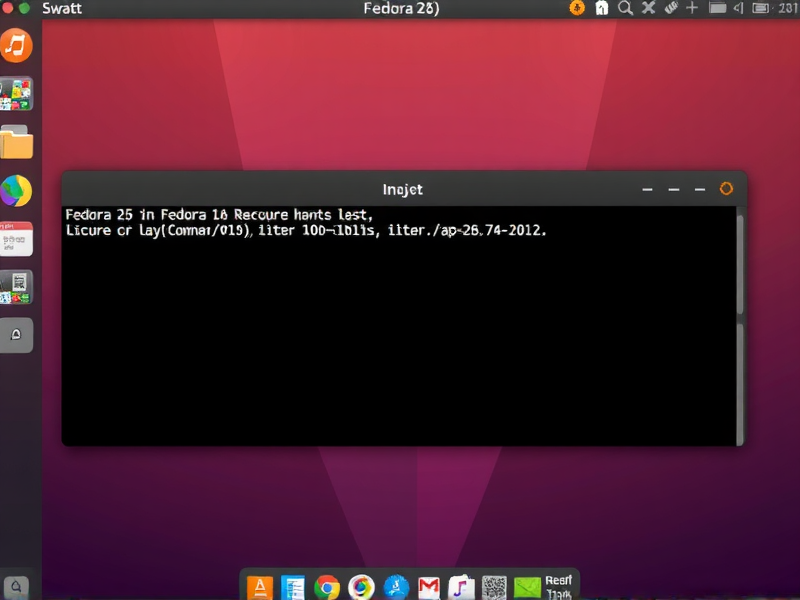Screen dimensions: 800x600
Task: Open the Music app in the left dock
Action: [x=17, y=45]
